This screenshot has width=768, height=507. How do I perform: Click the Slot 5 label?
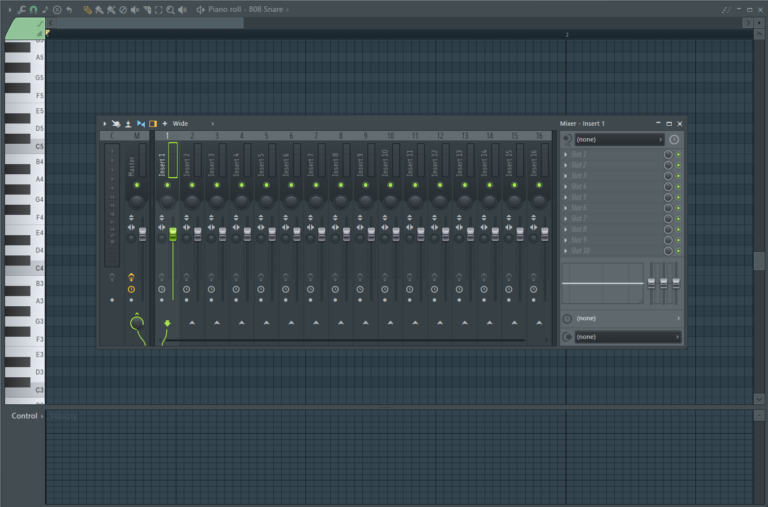[x=578, y=197]
